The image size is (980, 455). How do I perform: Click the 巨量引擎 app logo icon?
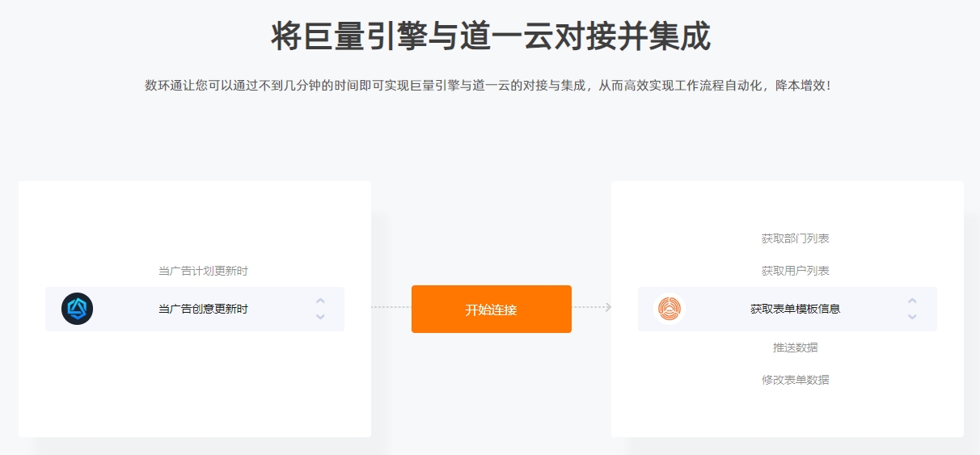pyautogui.click(x=77, y=309)
